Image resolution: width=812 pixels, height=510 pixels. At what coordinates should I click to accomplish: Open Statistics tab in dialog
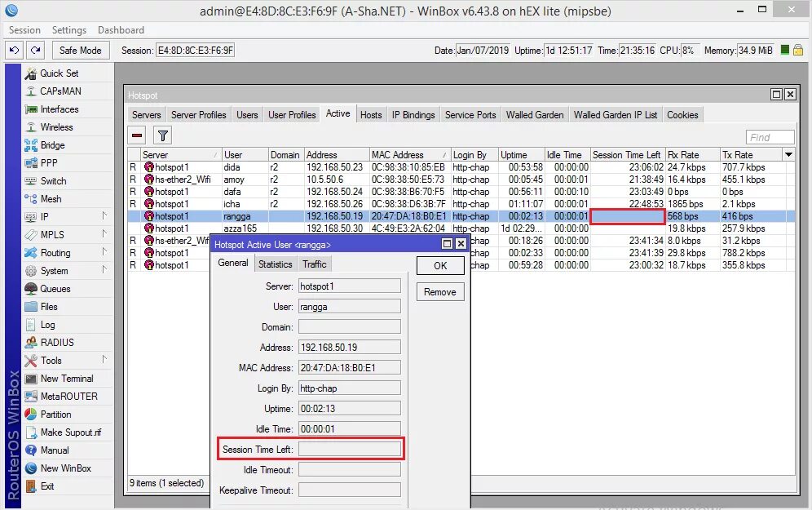click(x=275, y=264)
